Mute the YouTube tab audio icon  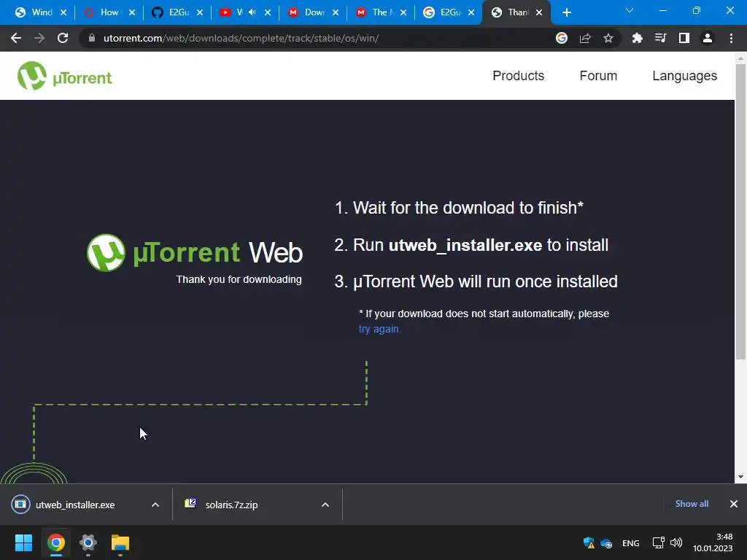click(252, 12)
